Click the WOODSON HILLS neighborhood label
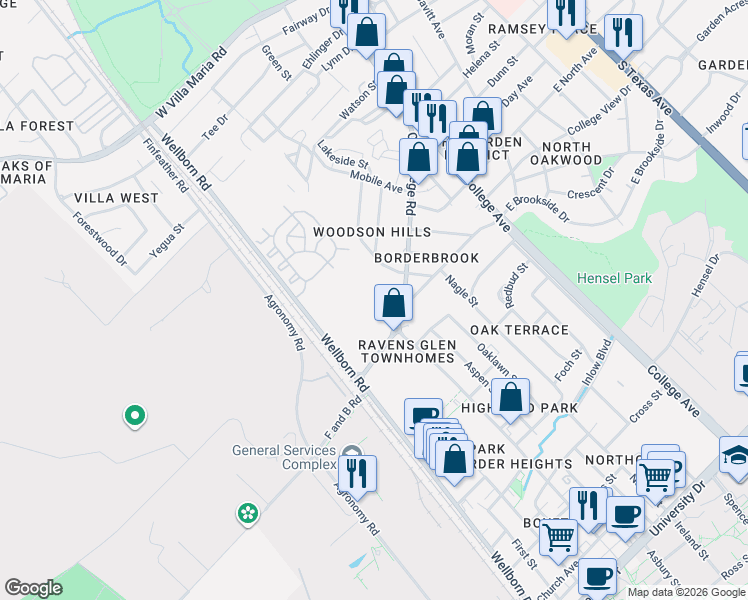This screenshot has width=748, height=600. [x=372, y=232]
